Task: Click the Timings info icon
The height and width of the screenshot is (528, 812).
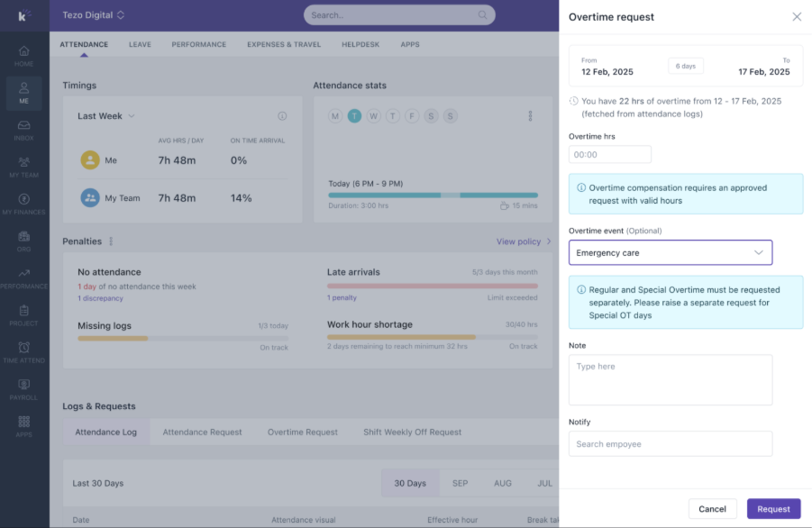Action: coord(282,116)
